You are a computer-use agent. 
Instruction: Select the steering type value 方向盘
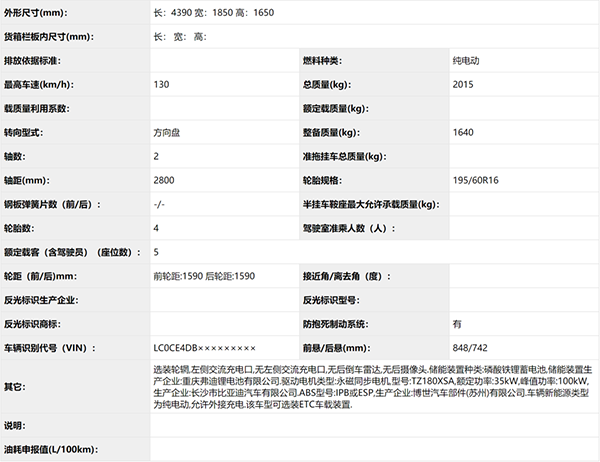pyautogui.click(x=166, y=133)
